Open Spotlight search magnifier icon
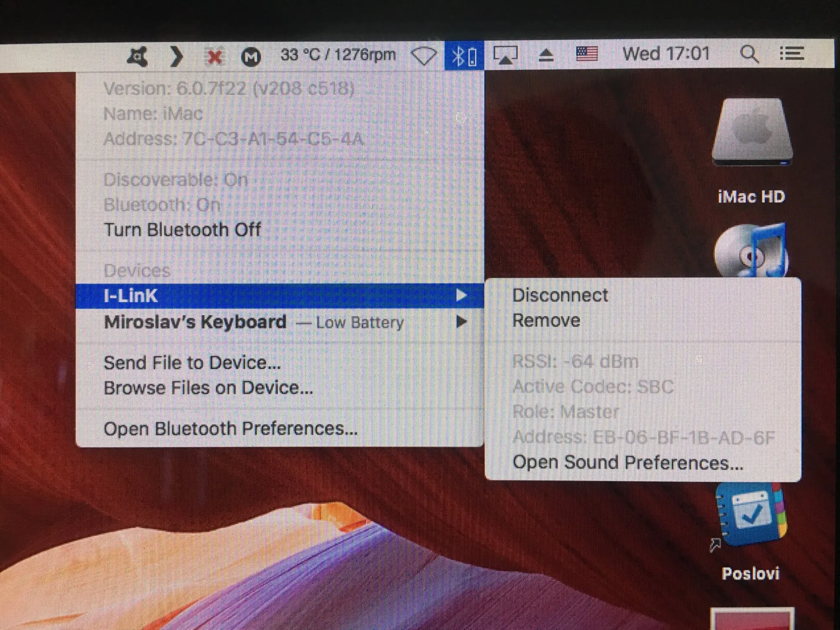The image size is (840, 630). tap(749, 55)
